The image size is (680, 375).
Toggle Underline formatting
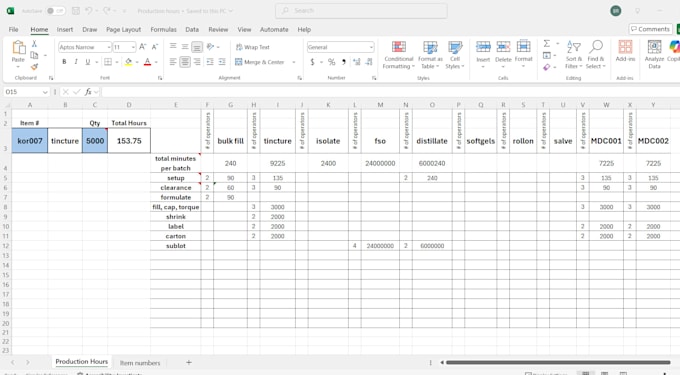click(x=88, y=62)
